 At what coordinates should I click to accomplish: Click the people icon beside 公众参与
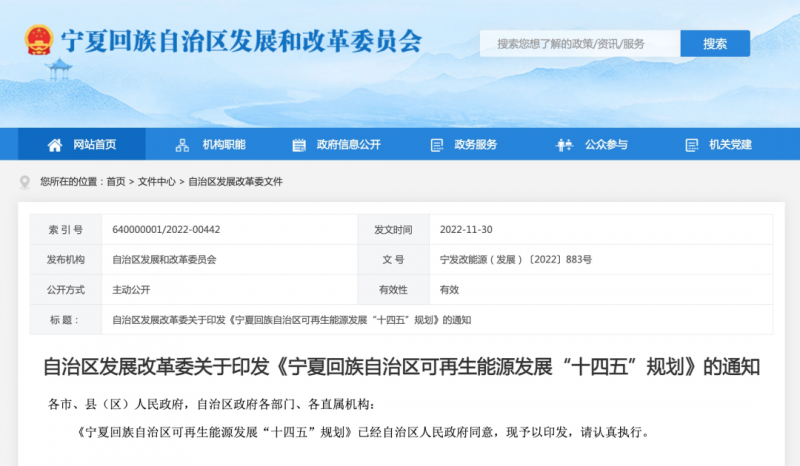point(564,145)
